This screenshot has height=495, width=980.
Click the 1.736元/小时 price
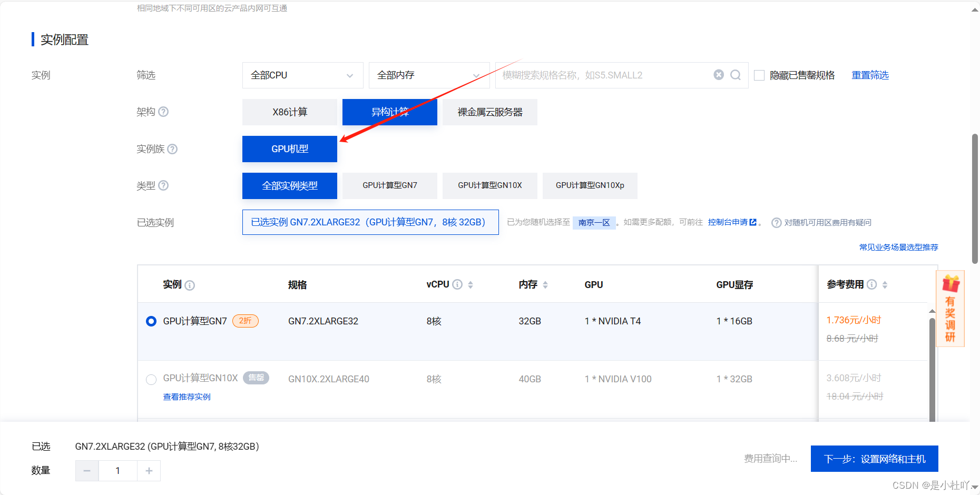[x=854, y=320]
